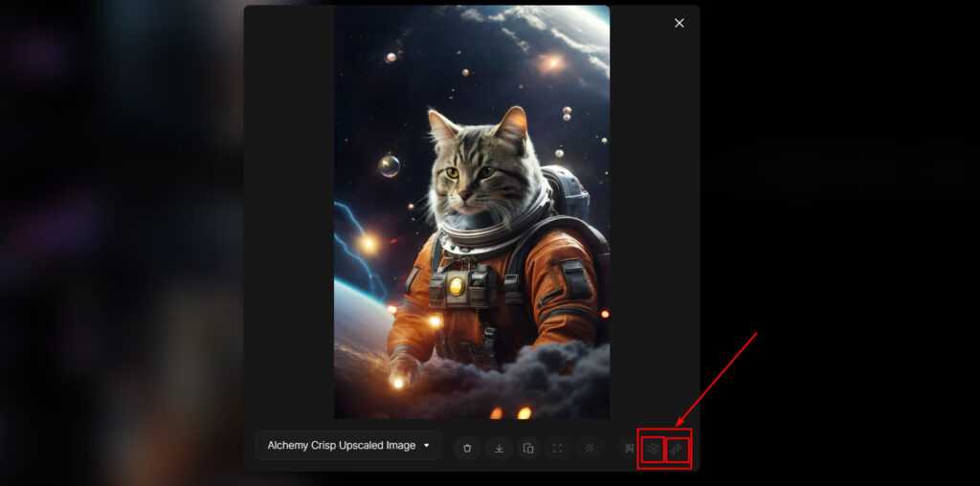
Task: Click the dimmed striped icon beside the expand icon
Action: pos(590,448)
